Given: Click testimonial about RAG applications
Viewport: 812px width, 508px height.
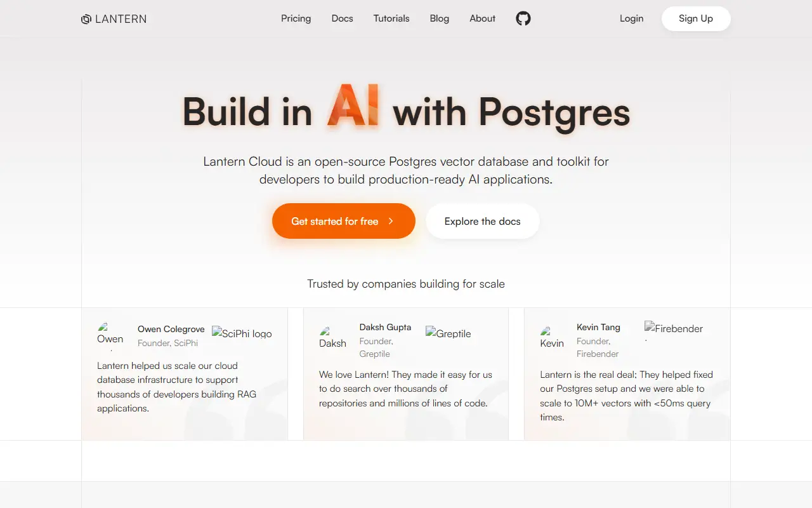Looking at the screenshot, I should coord(177,387).
